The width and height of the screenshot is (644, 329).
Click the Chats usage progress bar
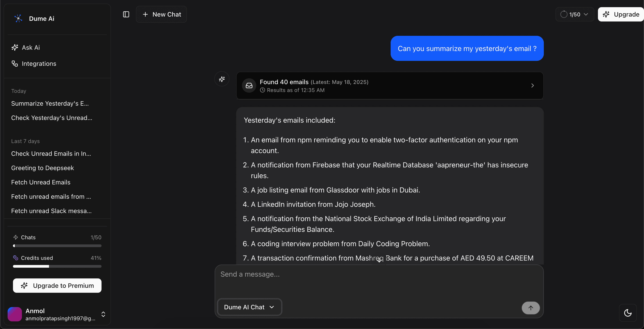pyautogui.click(x=57, y=246)
